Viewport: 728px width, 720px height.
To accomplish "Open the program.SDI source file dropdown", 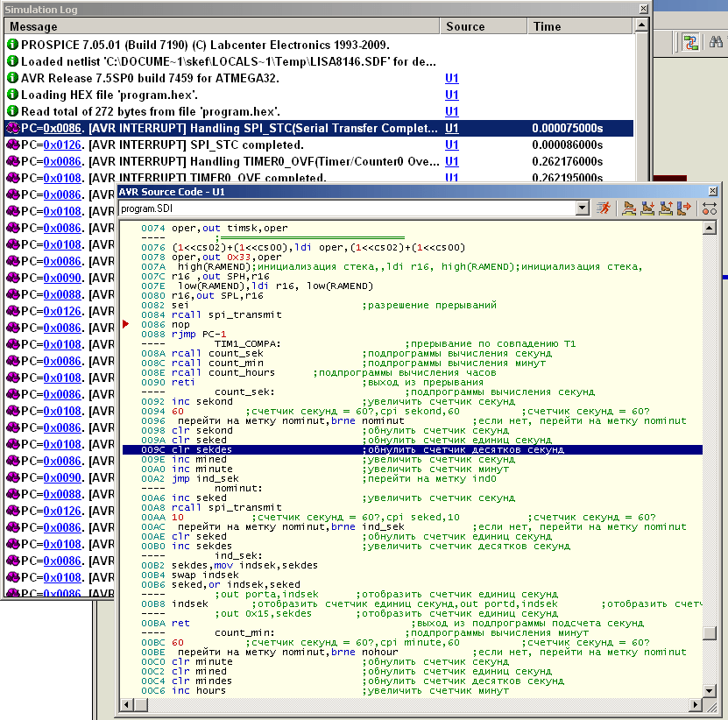I will 582,208.
